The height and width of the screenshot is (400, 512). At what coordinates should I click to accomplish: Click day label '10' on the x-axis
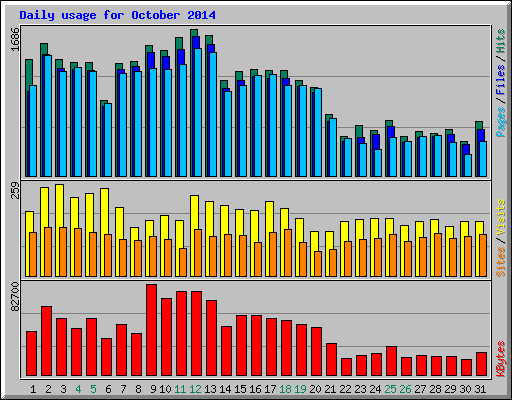pyautogui.click(x=165, y=389)
